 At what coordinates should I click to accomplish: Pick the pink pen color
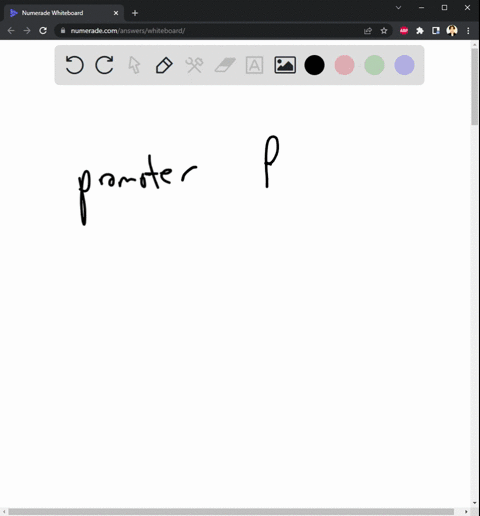tap(344, 65)
